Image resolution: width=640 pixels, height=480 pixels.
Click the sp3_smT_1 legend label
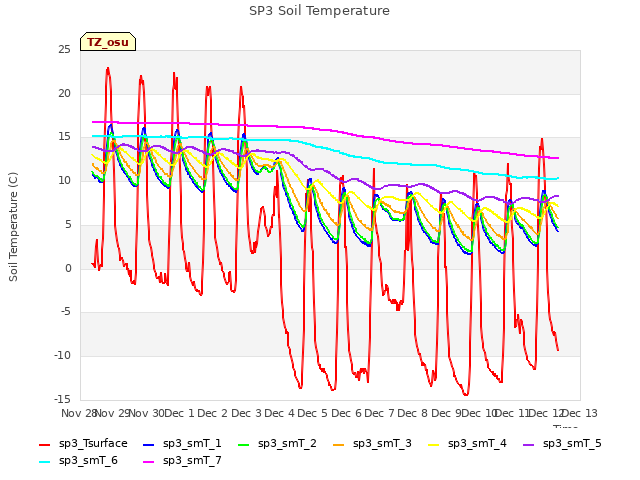(x=192, y=444)
